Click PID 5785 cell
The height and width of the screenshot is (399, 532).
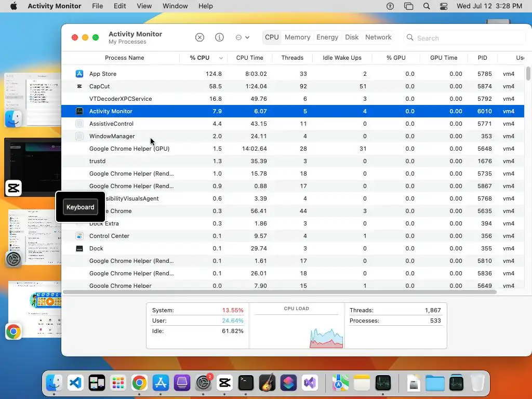tap(484, 74)
